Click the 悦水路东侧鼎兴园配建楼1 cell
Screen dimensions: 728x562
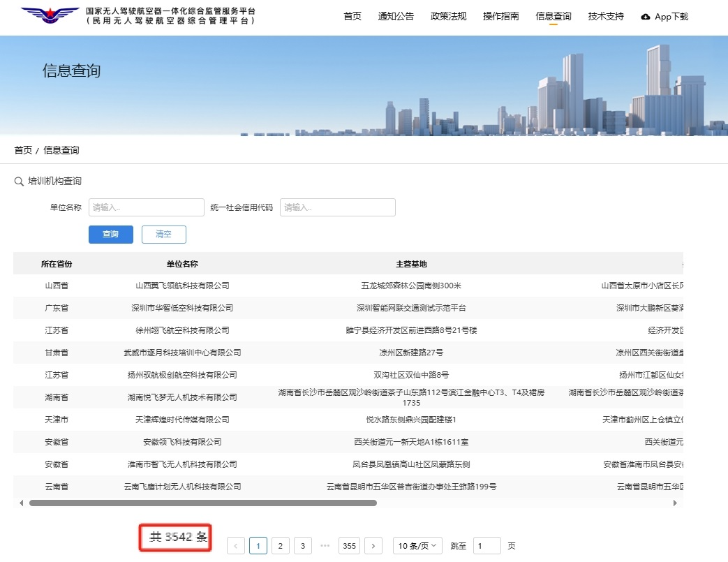[x=411, y=420]
